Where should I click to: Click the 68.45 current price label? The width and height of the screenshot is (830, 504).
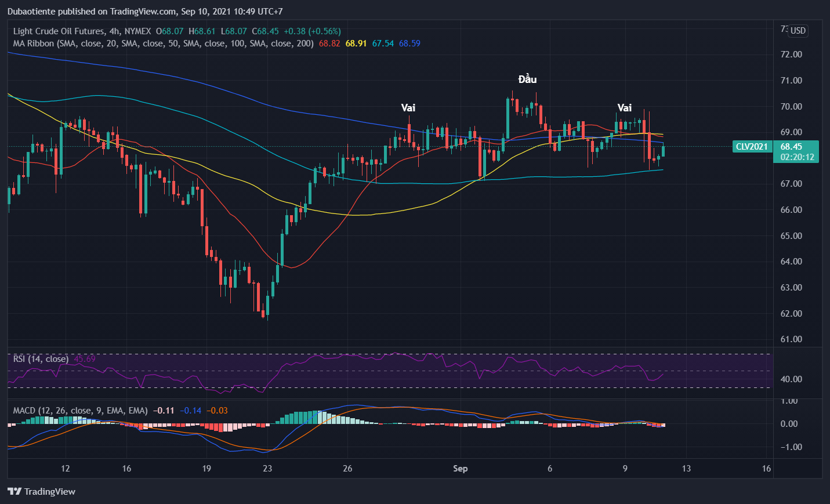click(x=791, y=147)
